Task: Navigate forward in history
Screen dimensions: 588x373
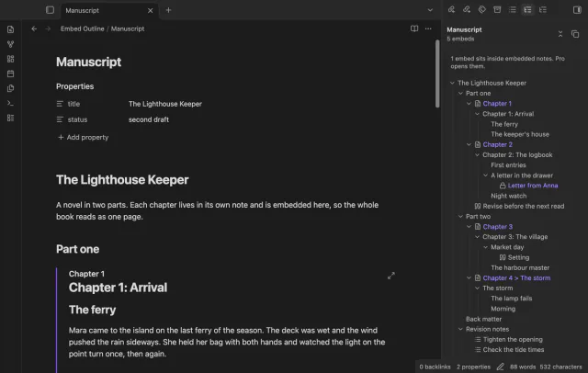Action: point(48,28)
